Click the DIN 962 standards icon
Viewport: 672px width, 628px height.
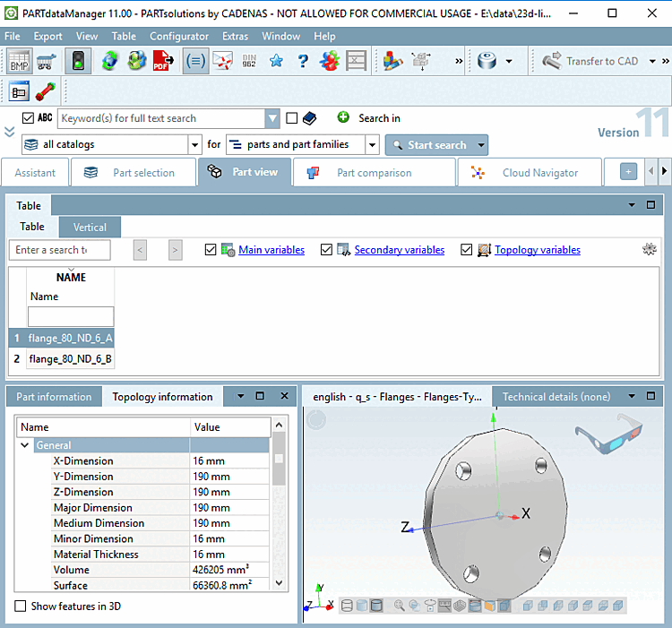point(249,61)
